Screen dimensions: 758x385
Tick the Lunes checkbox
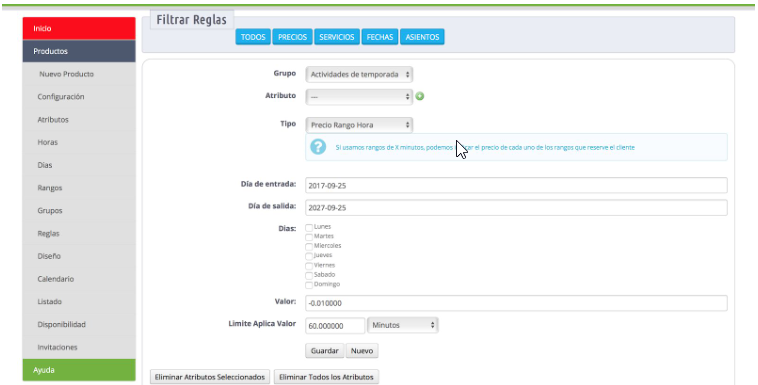pyautogui.click(x=309, y=227)
